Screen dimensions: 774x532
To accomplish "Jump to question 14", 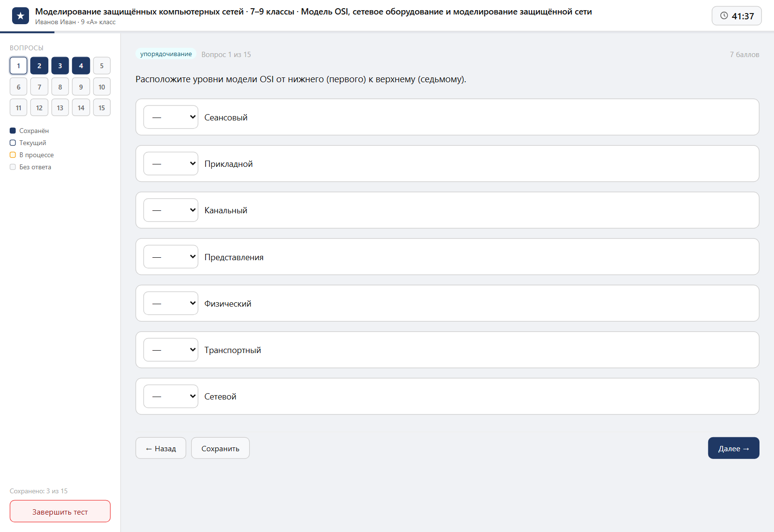I will point(81,108).
